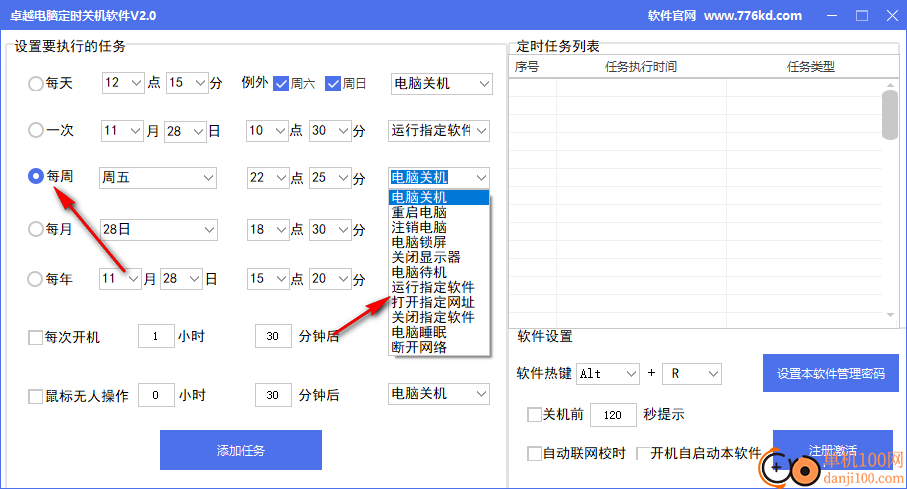This screenshot has height=489, width=907.
Task: Click the task list scroll up arrow
Action: click(890, 86)
